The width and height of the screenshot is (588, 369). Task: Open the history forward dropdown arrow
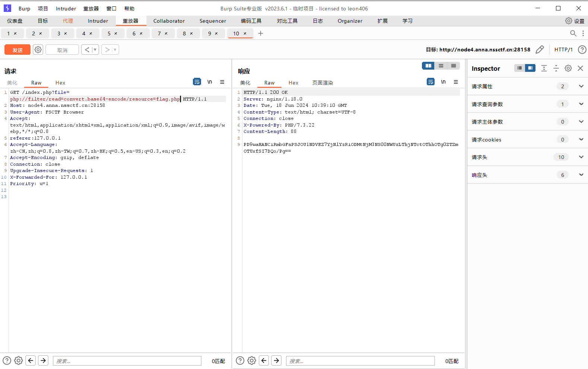click(115, 50)
